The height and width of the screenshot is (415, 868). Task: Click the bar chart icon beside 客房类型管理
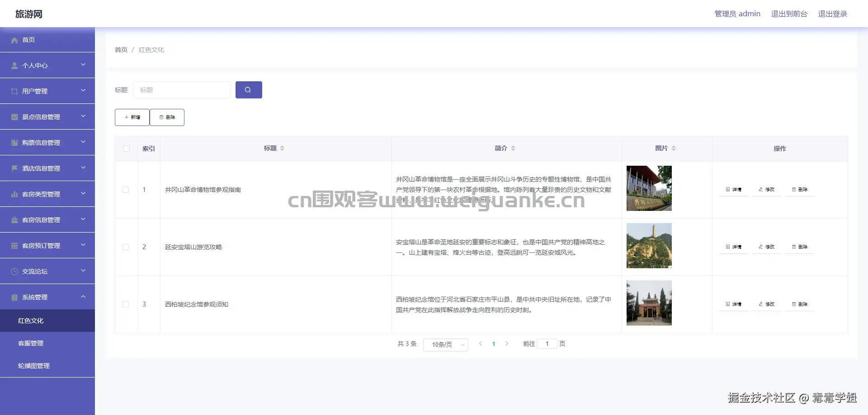click(14, 195)
